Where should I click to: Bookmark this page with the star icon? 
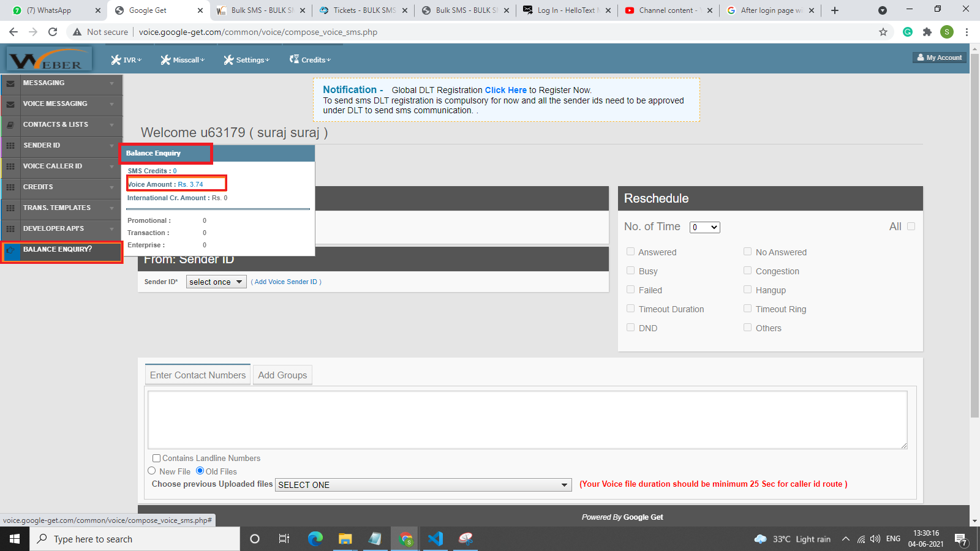tap(883, 32)
